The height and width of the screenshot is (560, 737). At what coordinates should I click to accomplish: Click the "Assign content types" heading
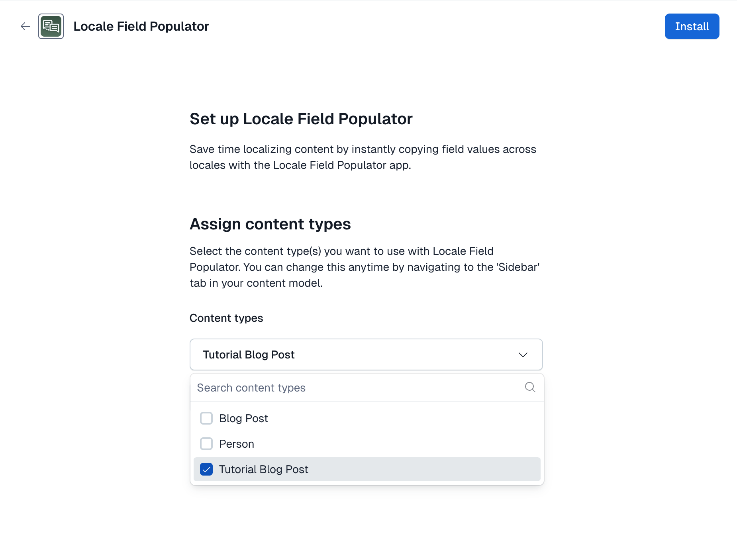pos(270,224)
